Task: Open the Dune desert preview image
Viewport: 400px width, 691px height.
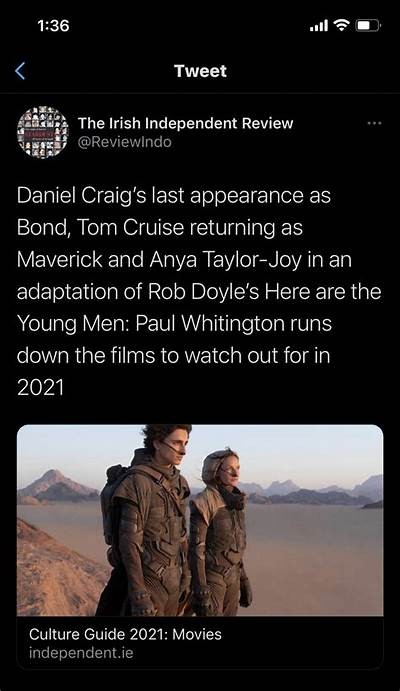Action: 200,520
